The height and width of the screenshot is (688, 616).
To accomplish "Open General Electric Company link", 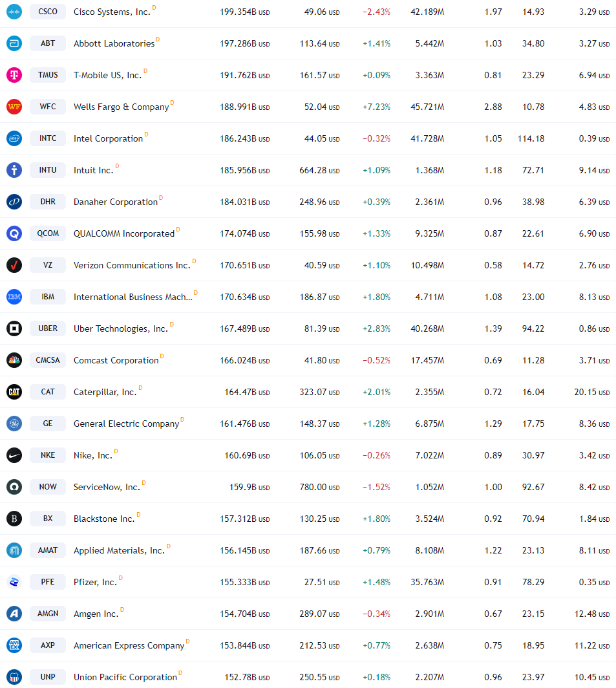I will tap(126, 424).
